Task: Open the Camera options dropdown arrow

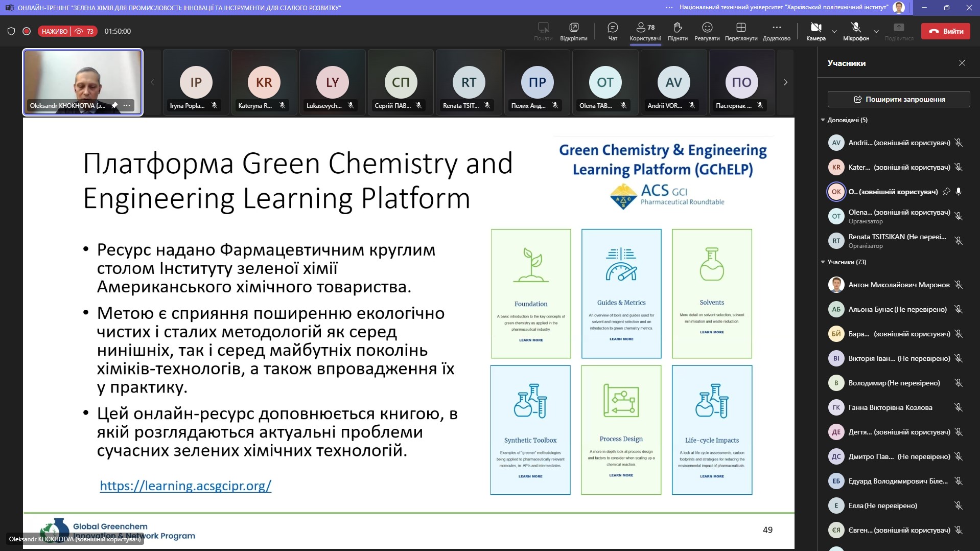Action: coord(834,32)
